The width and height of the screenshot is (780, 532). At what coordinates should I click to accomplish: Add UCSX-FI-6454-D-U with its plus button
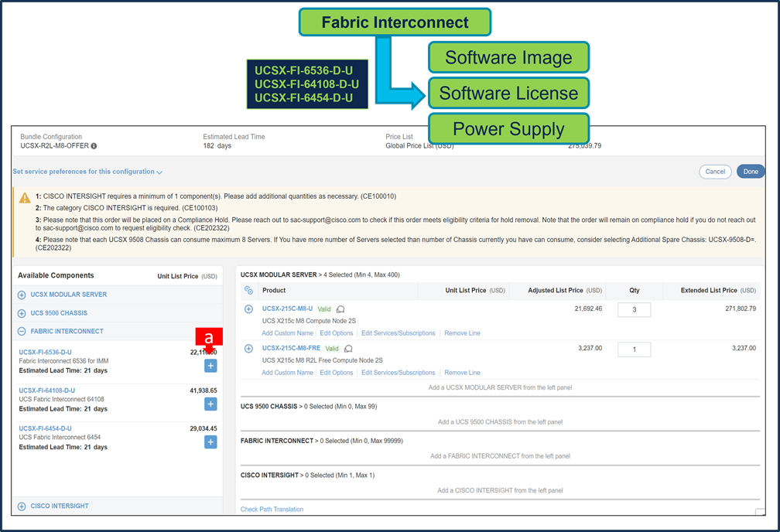pos(210,442)
